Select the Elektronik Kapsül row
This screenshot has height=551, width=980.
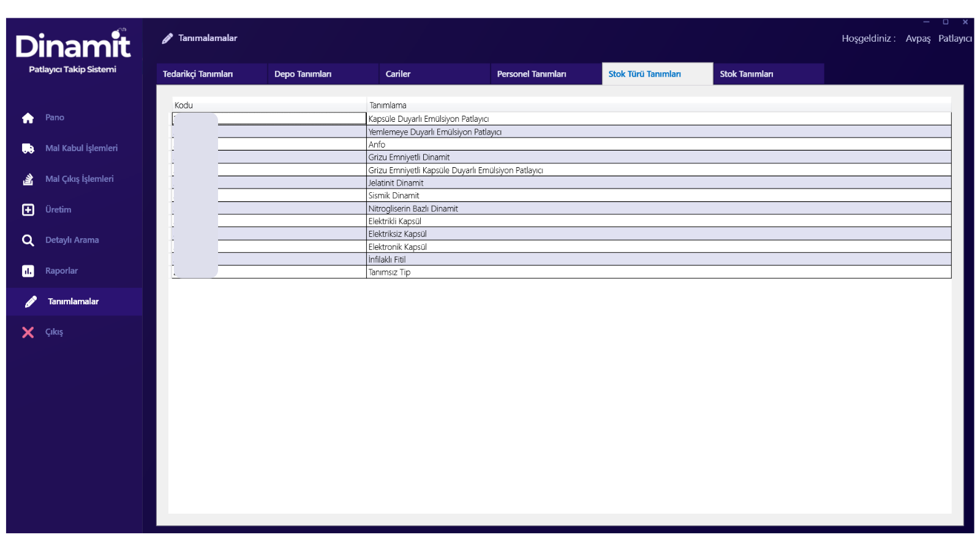pyautogui.click(x=562, y=247)
